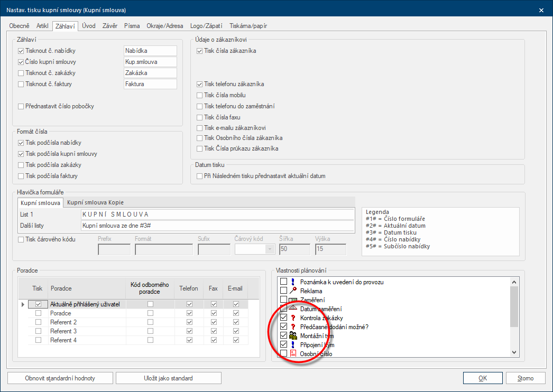Enable Tisknout č. zakázky checkbox

coord(21,73)
